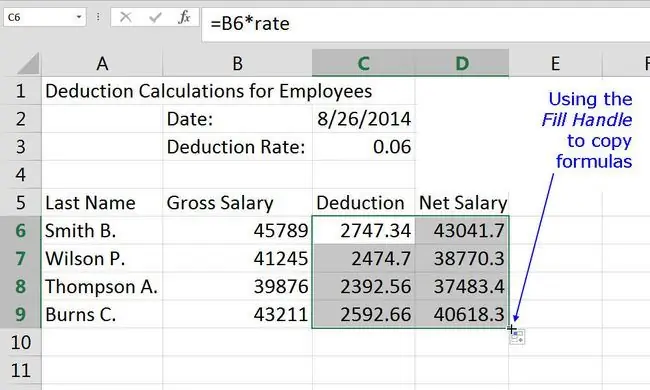Select row 4 header
This screenshot has height=390, width=650.
click(x=21, y=174)
